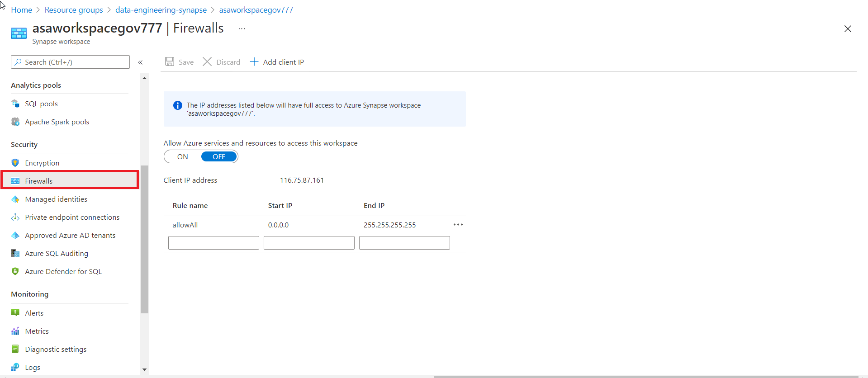Viewport: 868px width, 378px height.
Task: Collapse the left navigation menu
Action: click(140, 62)
